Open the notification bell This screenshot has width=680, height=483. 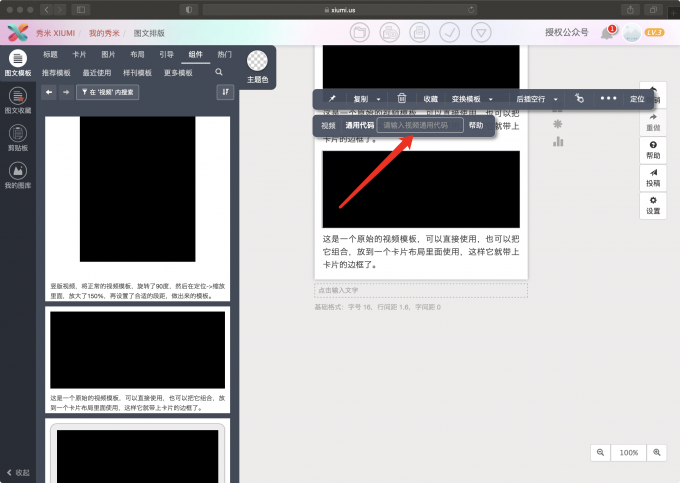click(607, 33)
